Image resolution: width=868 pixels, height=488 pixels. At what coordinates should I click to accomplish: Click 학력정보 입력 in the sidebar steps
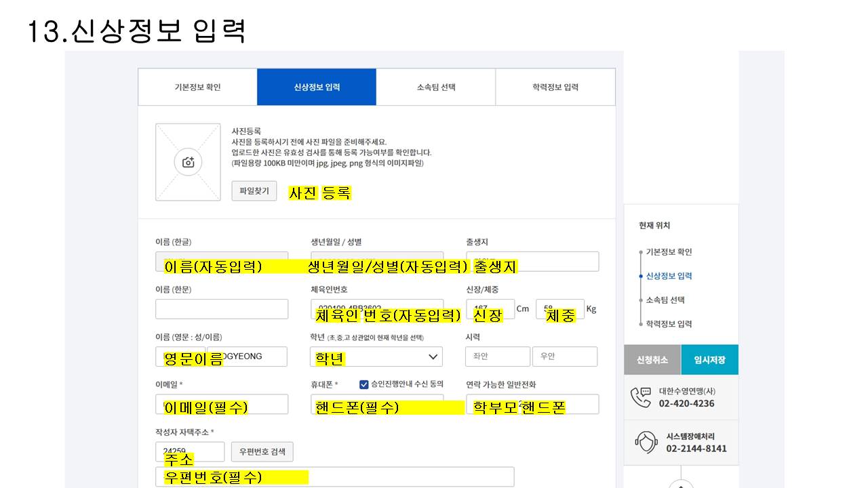669,324
